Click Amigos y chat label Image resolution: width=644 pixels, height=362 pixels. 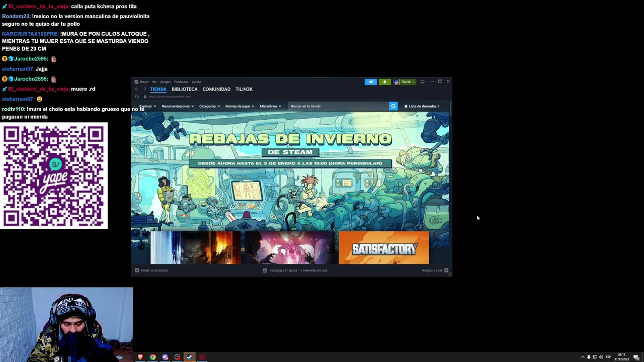click(432, 270)
